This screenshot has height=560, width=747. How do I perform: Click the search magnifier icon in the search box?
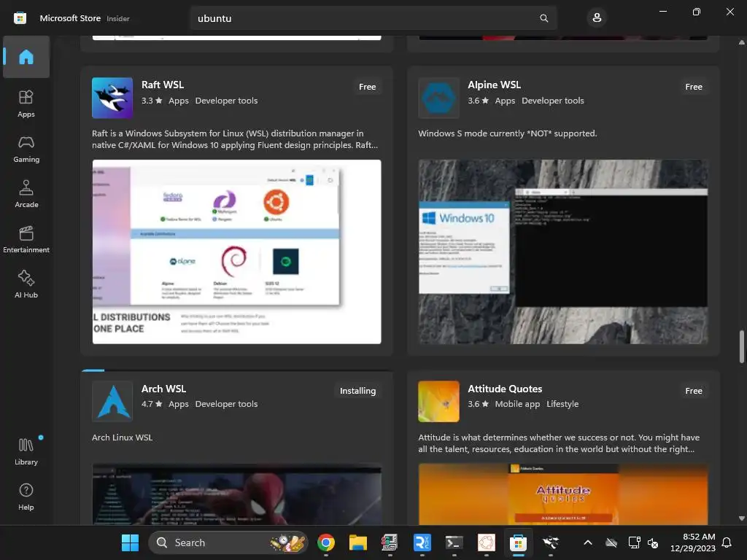point(544,18)
